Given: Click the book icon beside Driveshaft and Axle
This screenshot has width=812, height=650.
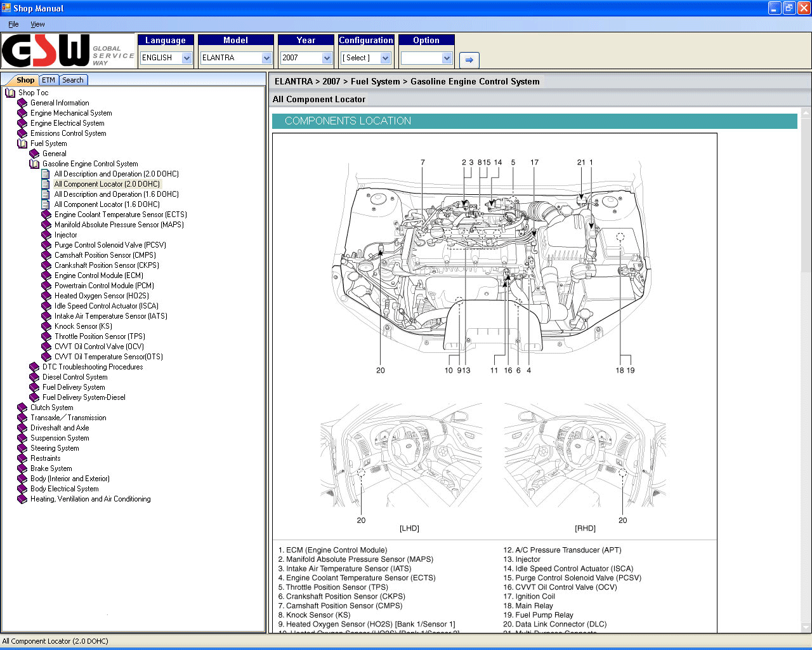Looking at the screenshot, I should 22,428.
